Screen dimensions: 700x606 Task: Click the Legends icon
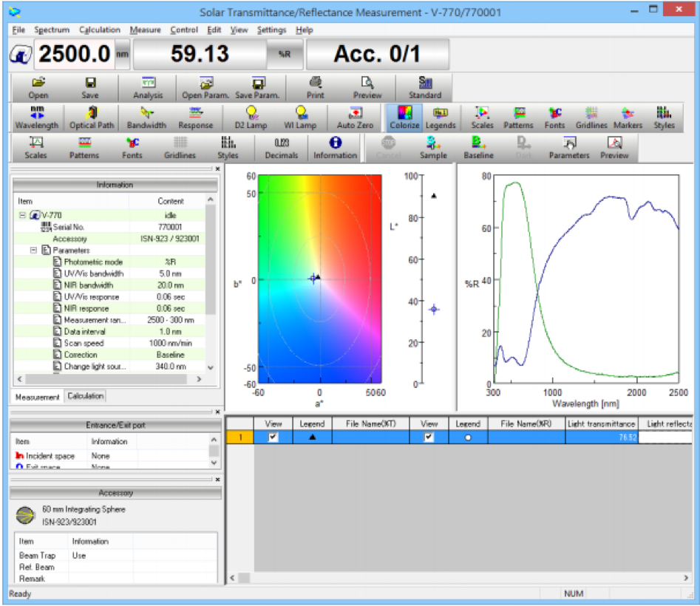(x=441, y=118)
